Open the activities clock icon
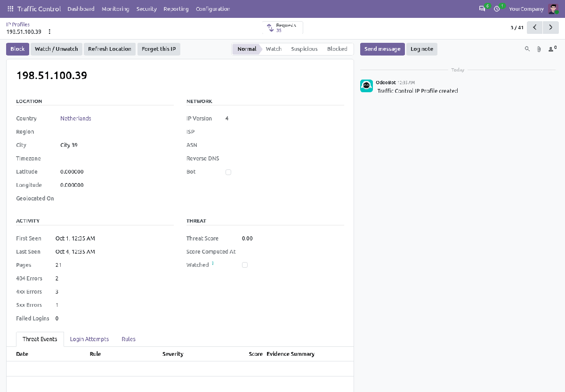 click(x=497, y=9)
